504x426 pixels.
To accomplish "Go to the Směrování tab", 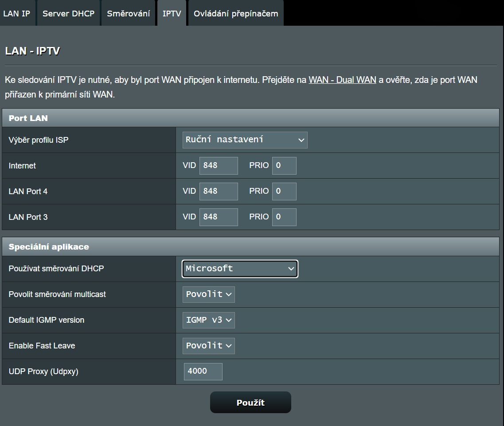I will pyautogui.click(x=128, y=13).
